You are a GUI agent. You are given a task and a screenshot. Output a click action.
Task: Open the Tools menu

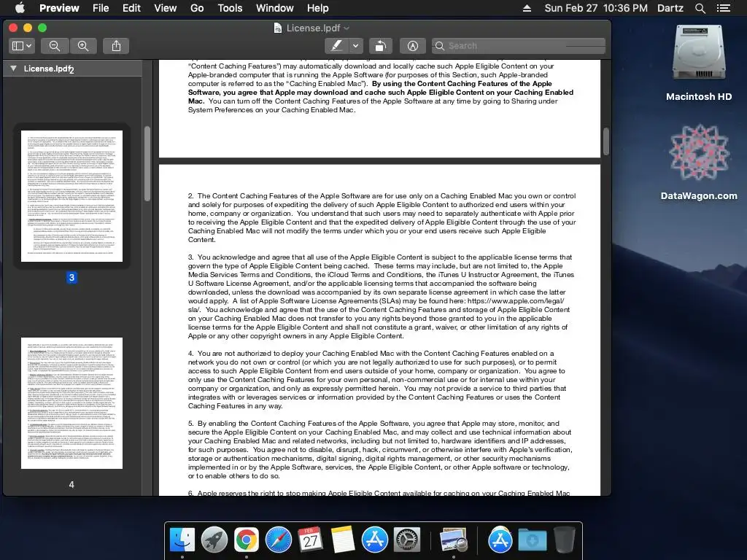(230, 8)
